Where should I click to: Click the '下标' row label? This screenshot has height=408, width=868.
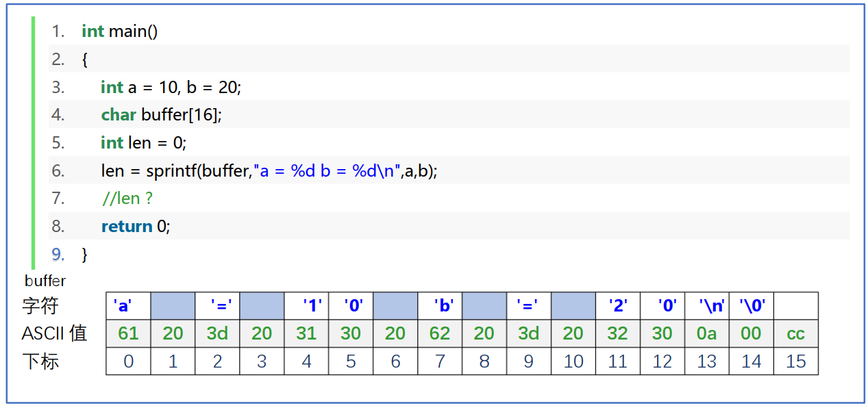[x=40, y=361]
